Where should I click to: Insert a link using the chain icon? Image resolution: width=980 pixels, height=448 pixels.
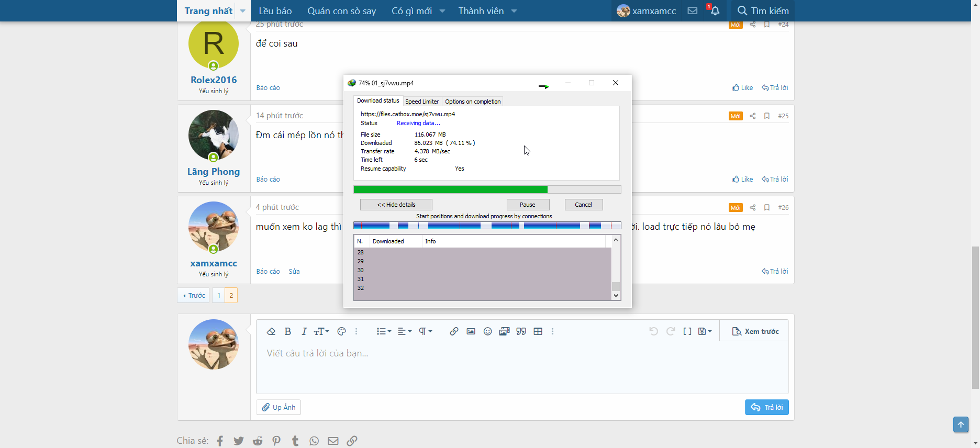point(454,331)
